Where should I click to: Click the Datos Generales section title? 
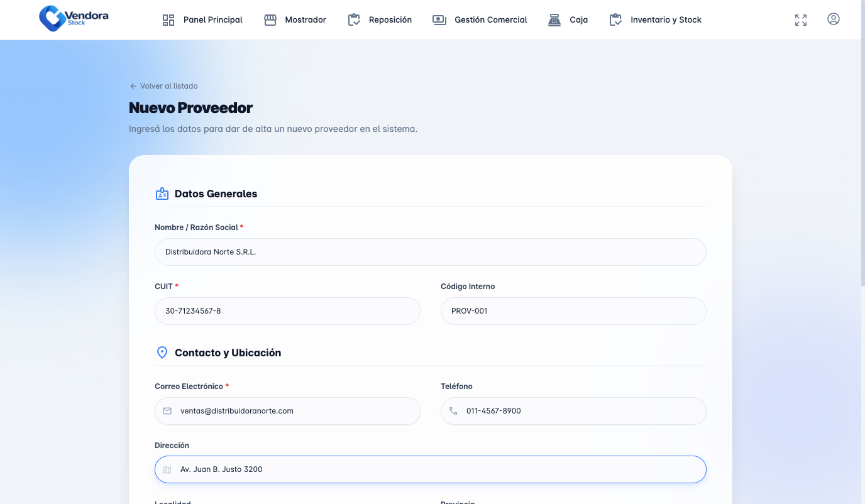coord(216,194)
